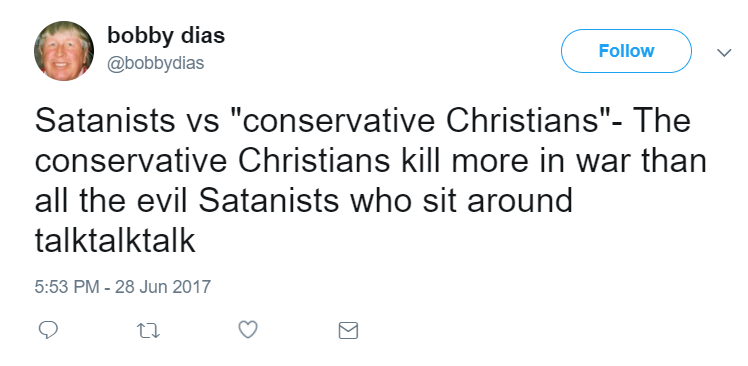
Task: Follow the @bobbydias account
Action: 626,51
